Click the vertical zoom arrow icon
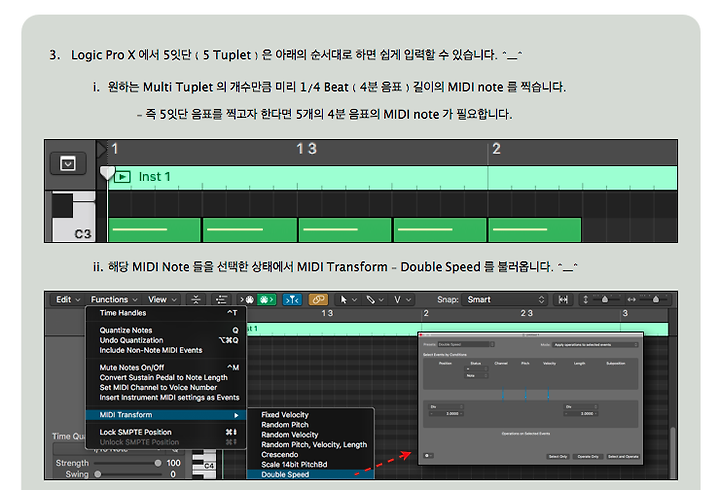The image size is (720, 490). (x=585, y=299)
